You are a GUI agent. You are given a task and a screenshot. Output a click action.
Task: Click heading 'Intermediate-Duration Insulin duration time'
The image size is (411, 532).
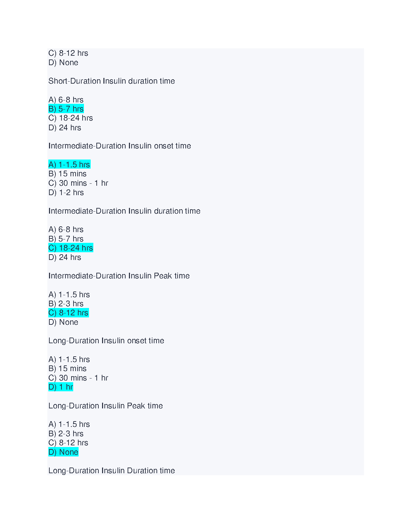click(x=124, y=211)
